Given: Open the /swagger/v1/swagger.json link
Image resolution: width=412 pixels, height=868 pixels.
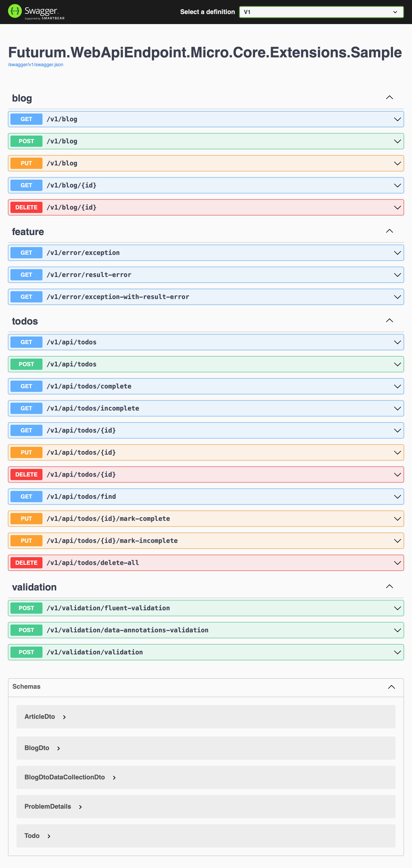Looking at the screenshot, I should click(x=36, y=65).
